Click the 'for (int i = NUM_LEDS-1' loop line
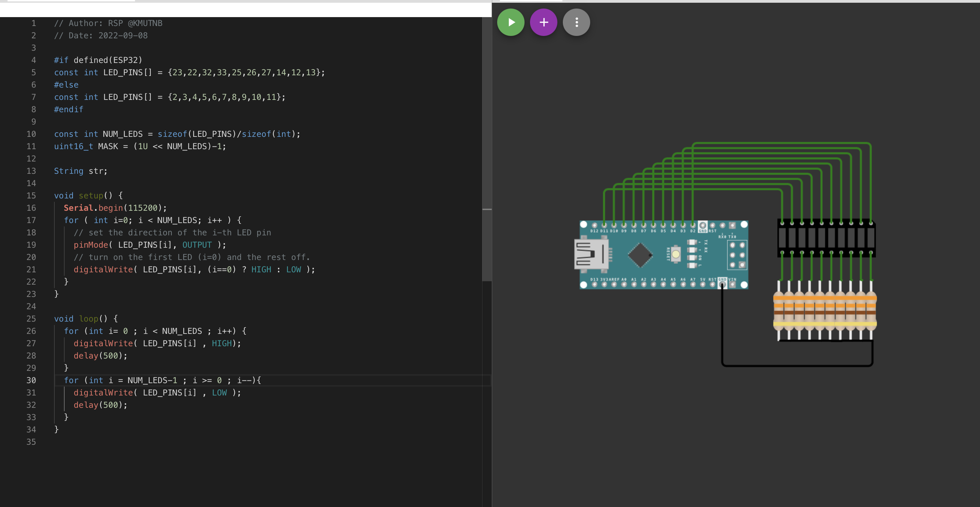The width and height of the screenshot is (980, 507). [162, 380]
